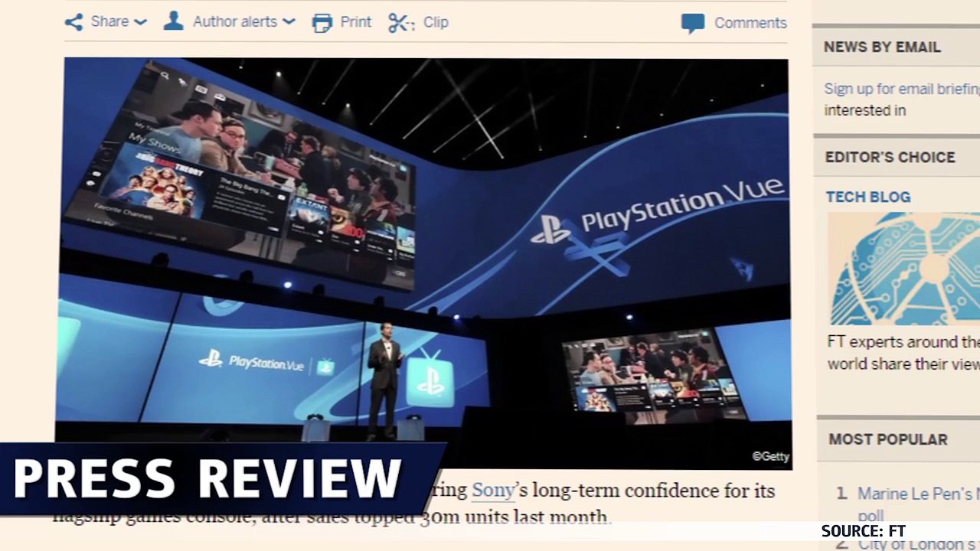Open the Tech Blog globe thumbnail
The height and width of the screenshot is (551, 980).
point(903,269)
